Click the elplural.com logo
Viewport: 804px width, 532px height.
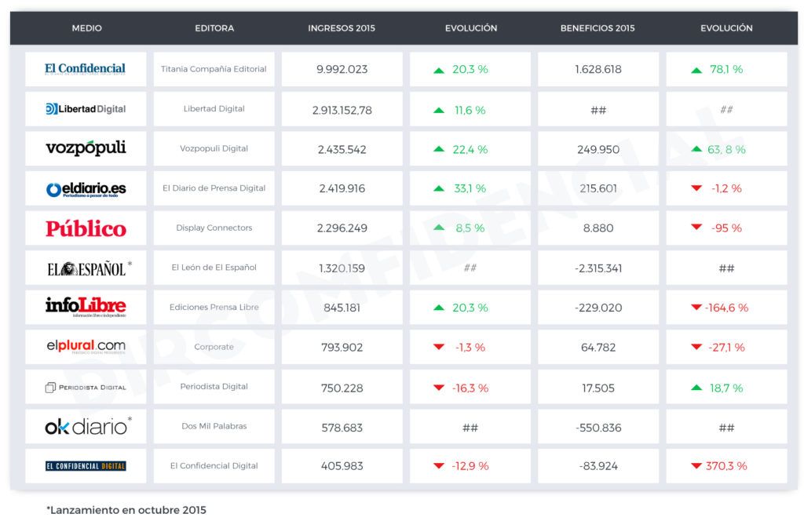pyautogui.click(x=86, y=347)
